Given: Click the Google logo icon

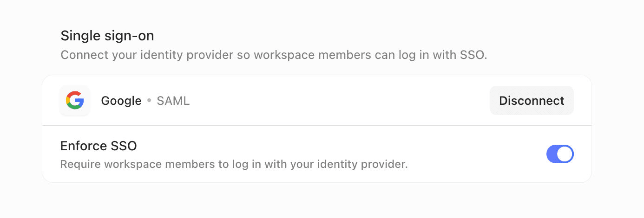Looking at the screenshot, I should [x=74, y=100].
